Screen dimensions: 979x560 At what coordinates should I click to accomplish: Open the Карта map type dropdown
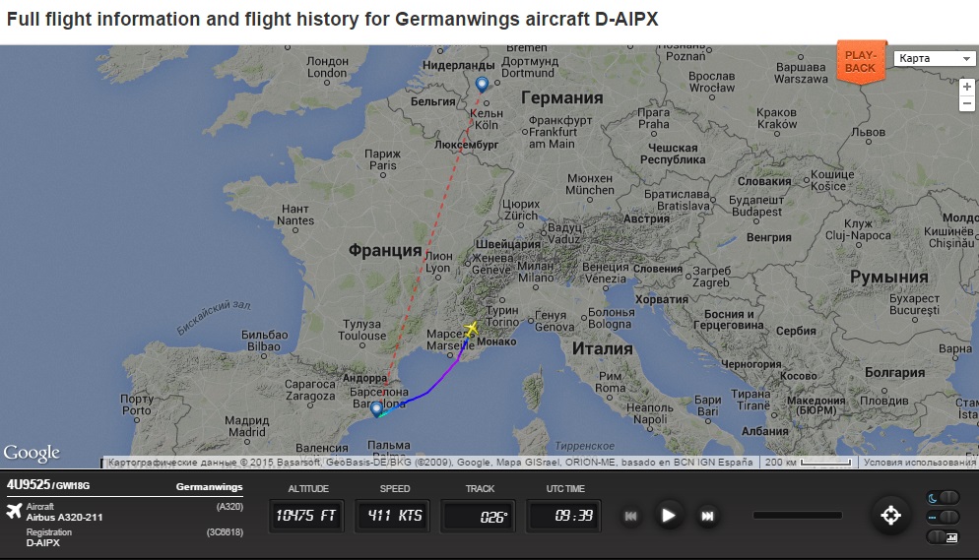tap(934, 58)
